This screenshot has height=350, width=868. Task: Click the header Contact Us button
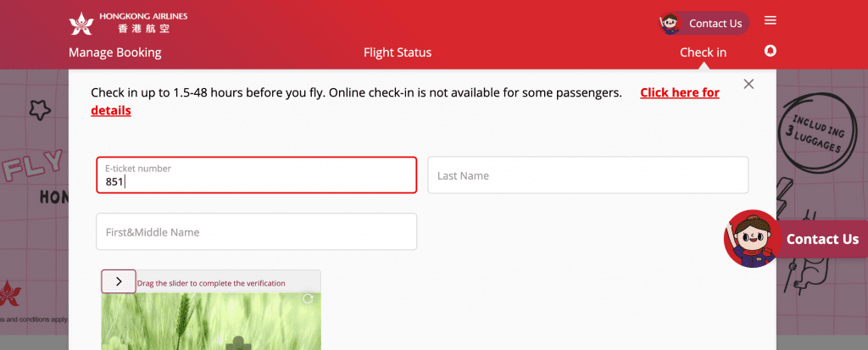704,23
